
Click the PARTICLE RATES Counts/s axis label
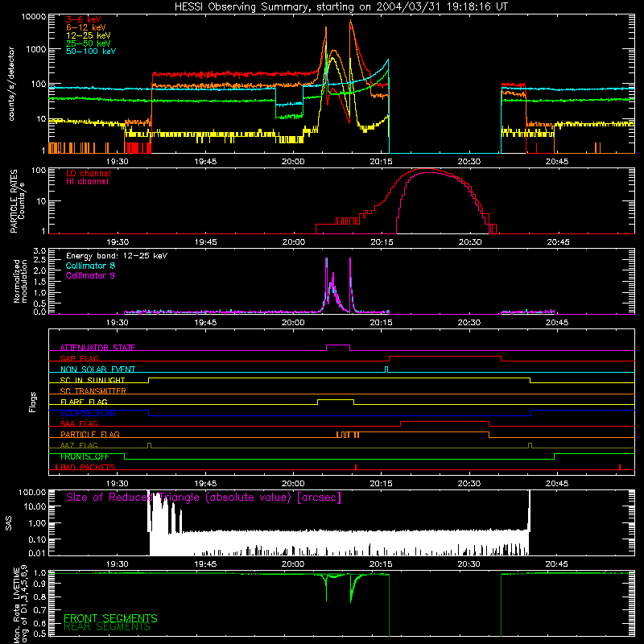(17, 200)
